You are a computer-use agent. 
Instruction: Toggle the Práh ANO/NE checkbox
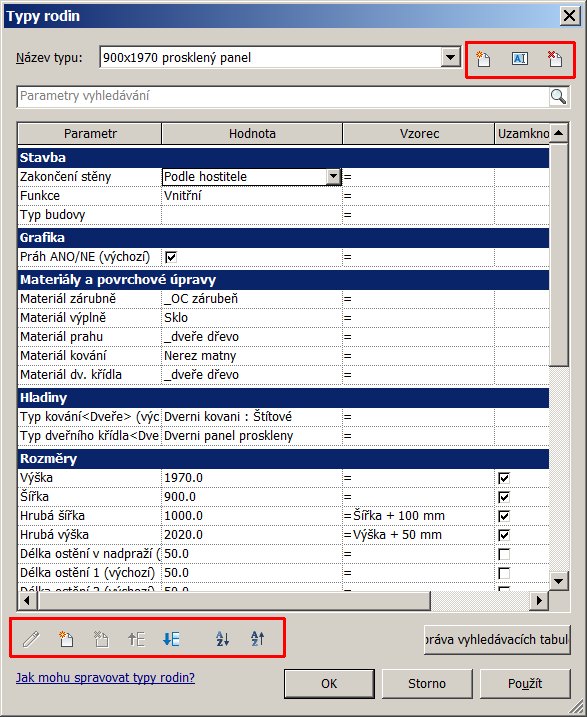pyautogui.click(x=171, y=257)
